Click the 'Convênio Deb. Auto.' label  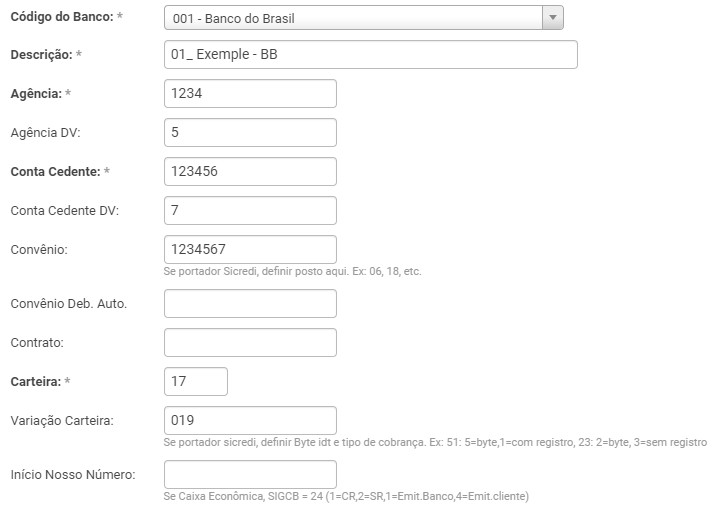pyautogui.click(x=68, y=303)
